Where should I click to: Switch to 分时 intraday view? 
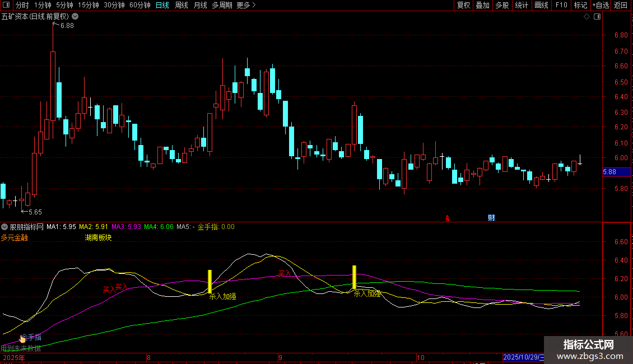22,5
